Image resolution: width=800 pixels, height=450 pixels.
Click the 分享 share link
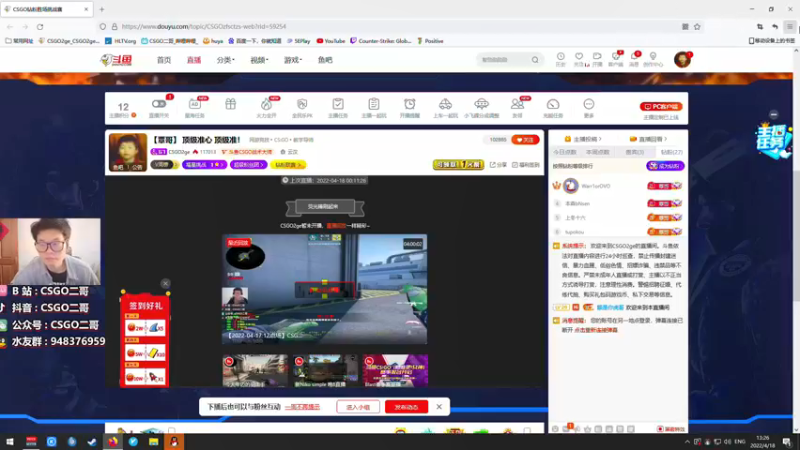pos(498,165)
